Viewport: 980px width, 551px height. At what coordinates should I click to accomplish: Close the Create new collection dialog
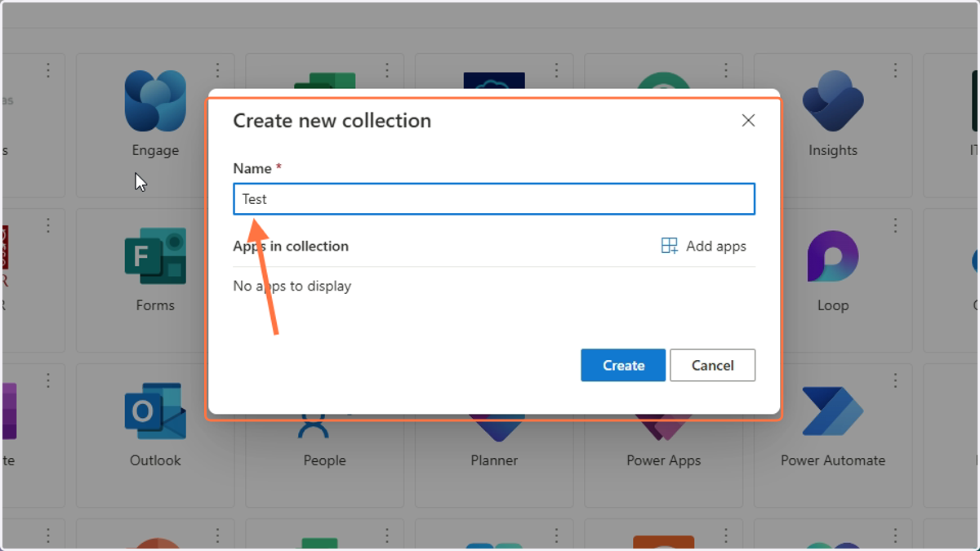748,120
